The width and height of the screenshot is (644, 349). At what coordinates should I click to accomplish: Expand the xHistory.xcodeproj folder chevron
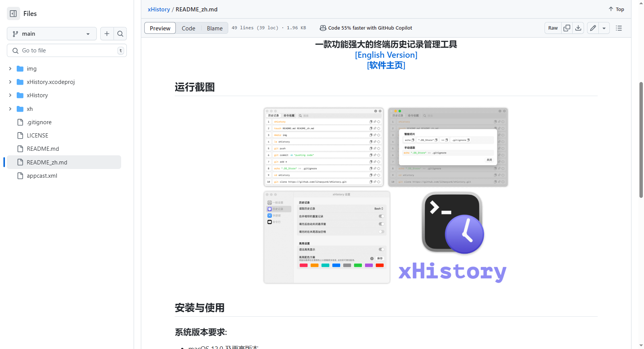click(x=10, y=82)
